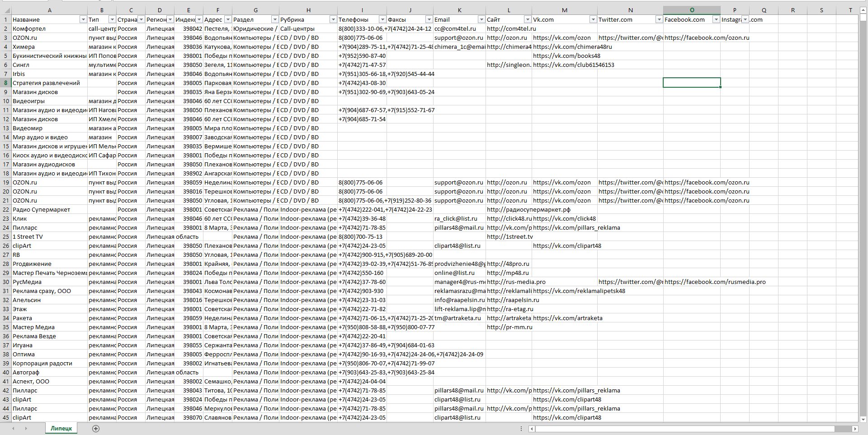Open filter dropdown for Сайт column
The width and height of the screenshot is (868, 435).
coord(528,19)
